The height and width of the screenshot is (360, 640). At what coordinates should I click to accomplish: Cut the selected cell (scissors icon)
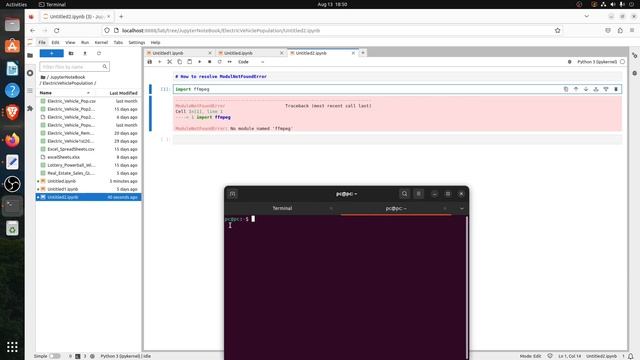tap(169, 62)
